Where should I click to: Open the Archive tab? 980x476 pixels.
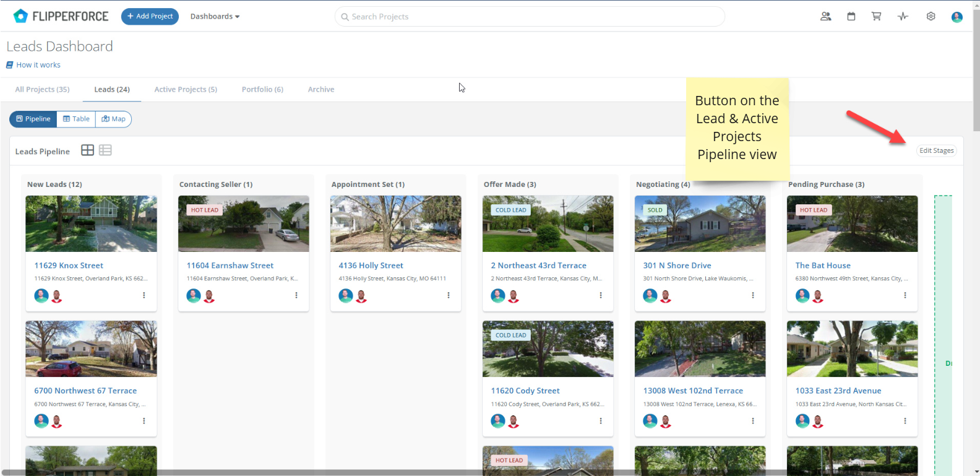pos(321,89)
